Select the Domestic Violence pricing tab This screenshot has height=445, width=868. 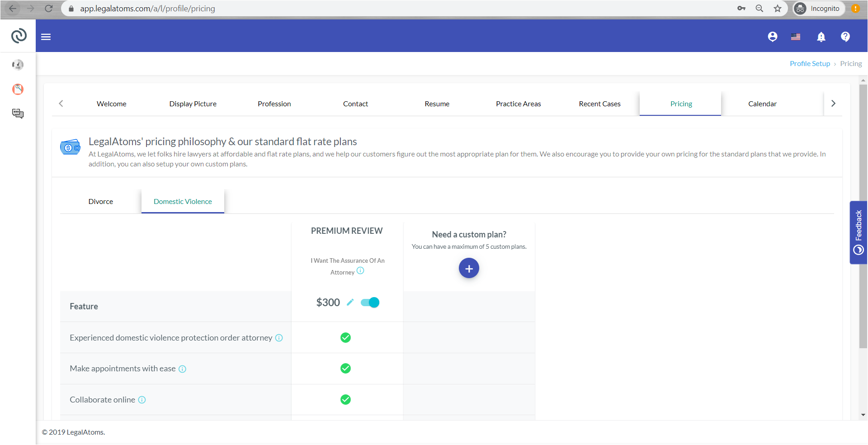[x=183, y=202]
